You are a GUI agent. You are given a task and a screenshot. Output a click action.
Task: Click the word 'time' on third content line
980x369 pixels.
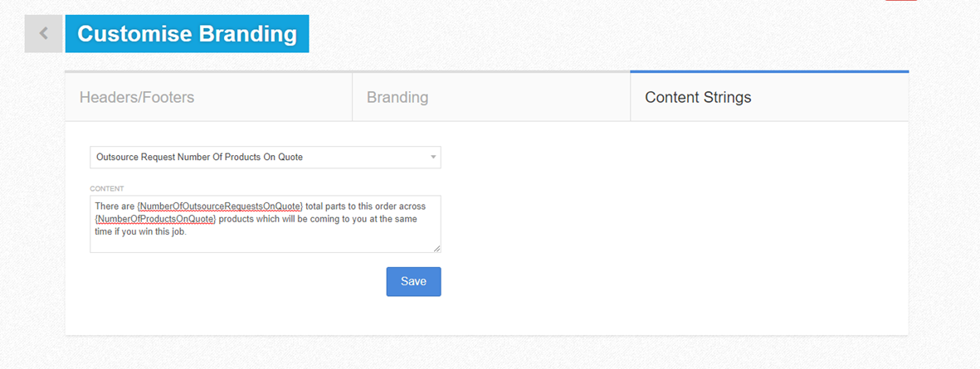tap(104, 233)
